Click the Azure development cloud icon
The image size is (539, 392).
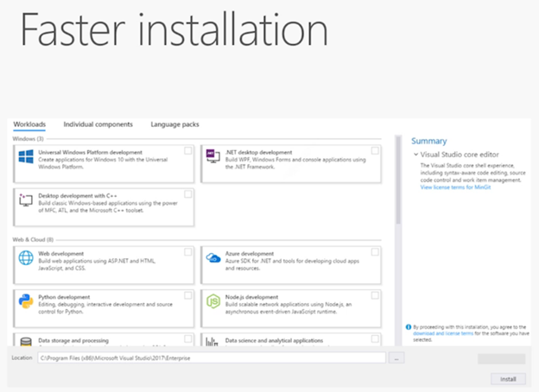212,258
